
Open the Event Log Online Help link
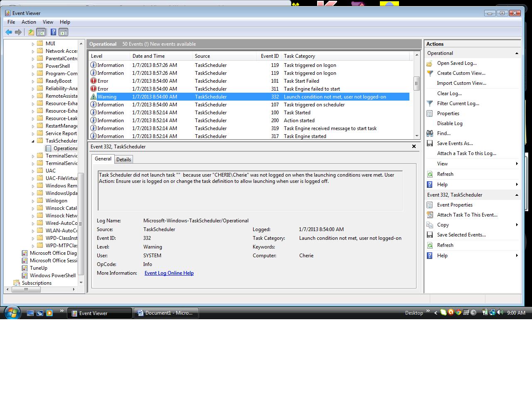(169, 273)
